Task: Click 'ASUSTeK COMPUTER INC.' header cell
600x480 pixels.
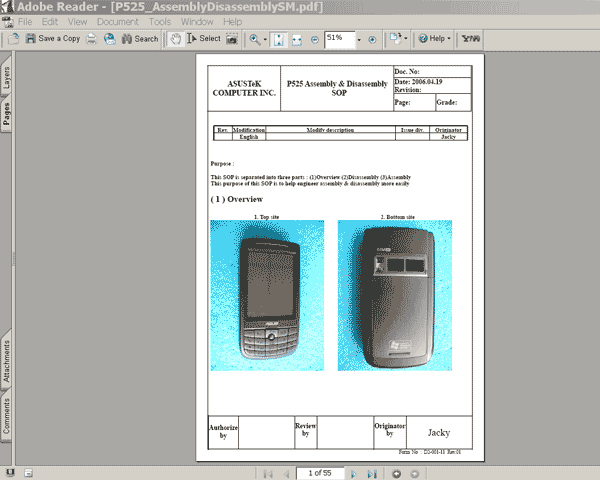Action: 244,88
